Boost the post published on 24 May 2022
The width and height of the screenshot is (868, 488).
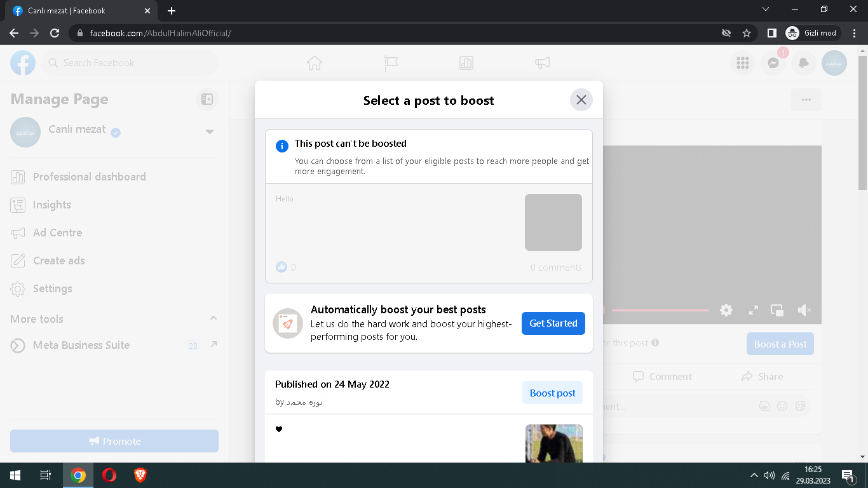552,393
